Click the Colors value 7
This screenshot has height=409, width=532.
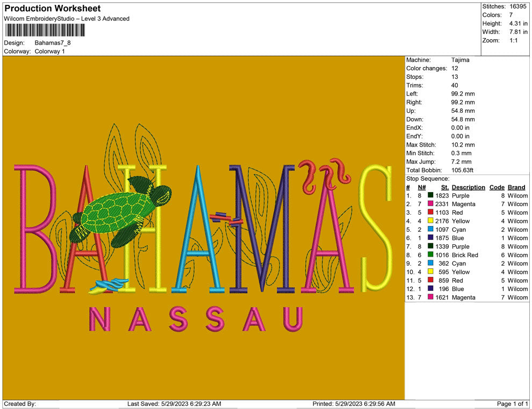coord(511,15)
